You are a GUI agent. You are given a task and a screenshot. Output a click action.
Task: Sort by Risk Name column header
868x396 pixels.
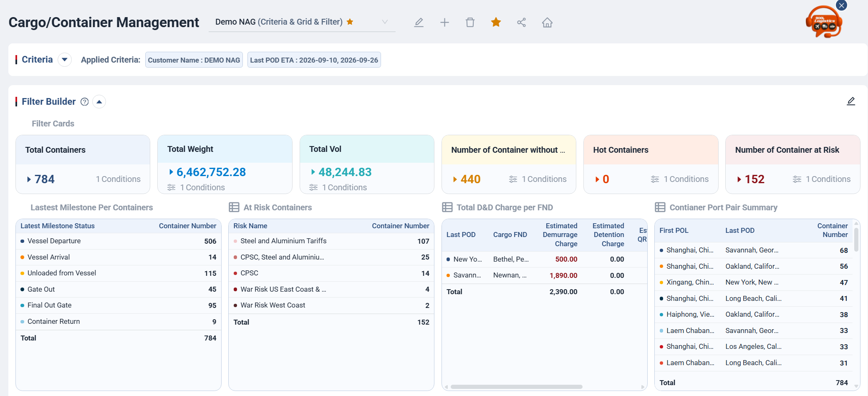pos(250,226)
